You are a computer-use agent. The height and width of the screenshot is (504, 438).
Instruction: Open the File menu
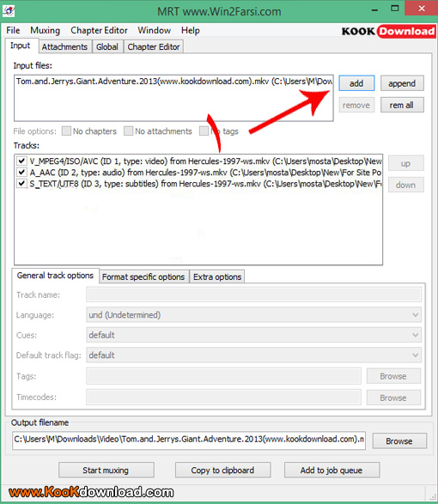[13, 31]
